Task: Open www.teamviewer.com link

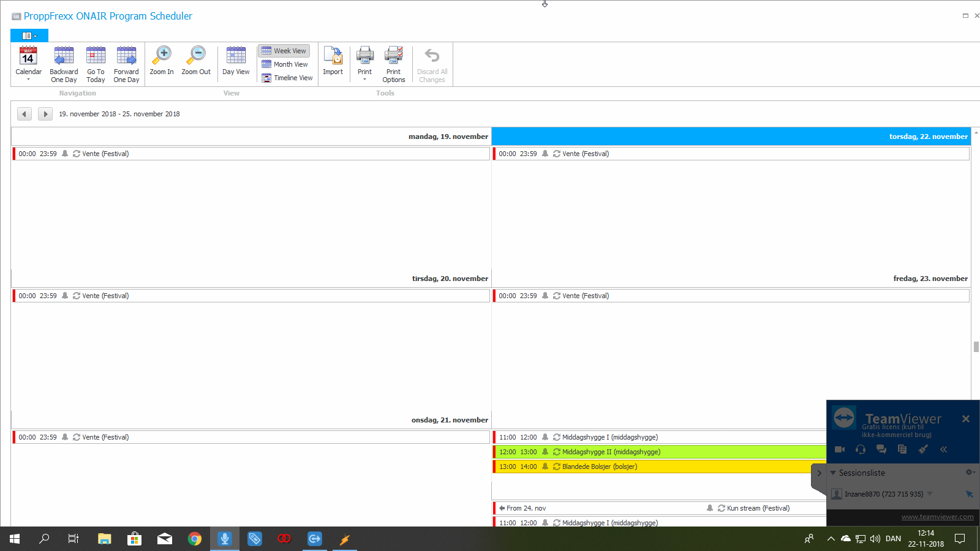Action: [937, 517]
